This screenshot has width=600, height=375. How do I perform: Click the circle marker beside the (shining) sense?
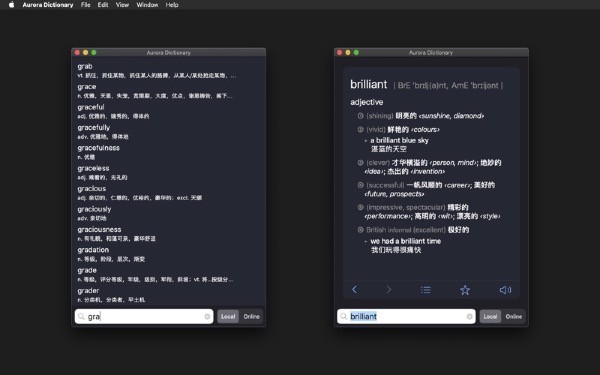point(360,116)
